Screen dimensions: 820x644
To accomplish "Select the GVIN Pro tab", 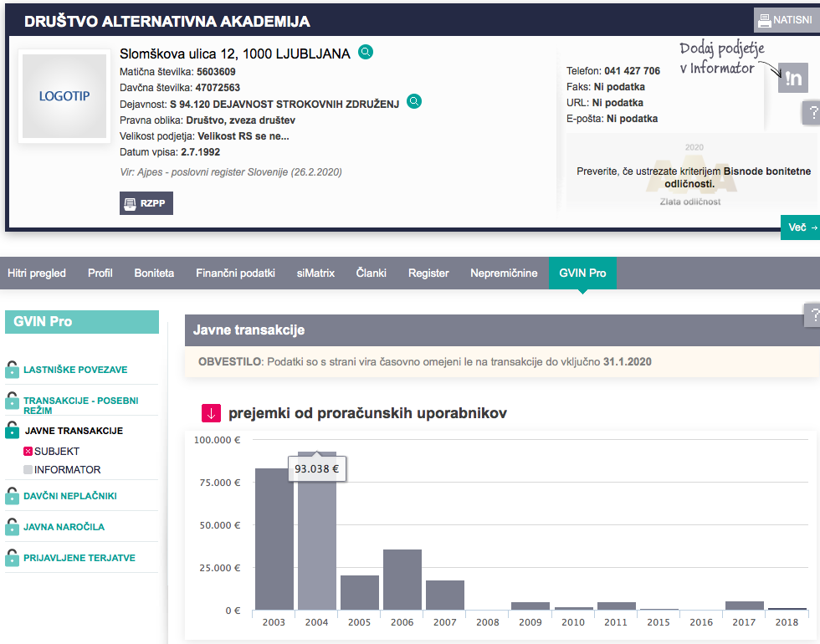I will pos(582,273).
